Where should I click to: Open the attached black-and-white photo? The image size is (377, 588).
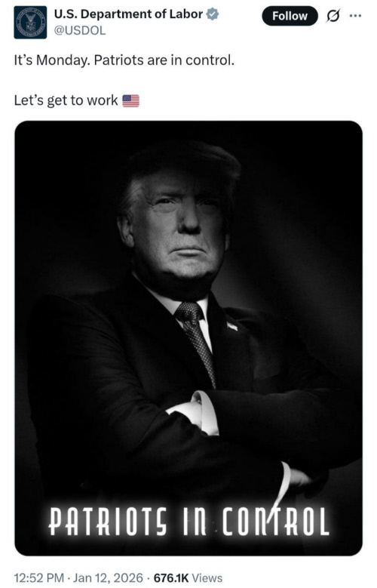188,338
